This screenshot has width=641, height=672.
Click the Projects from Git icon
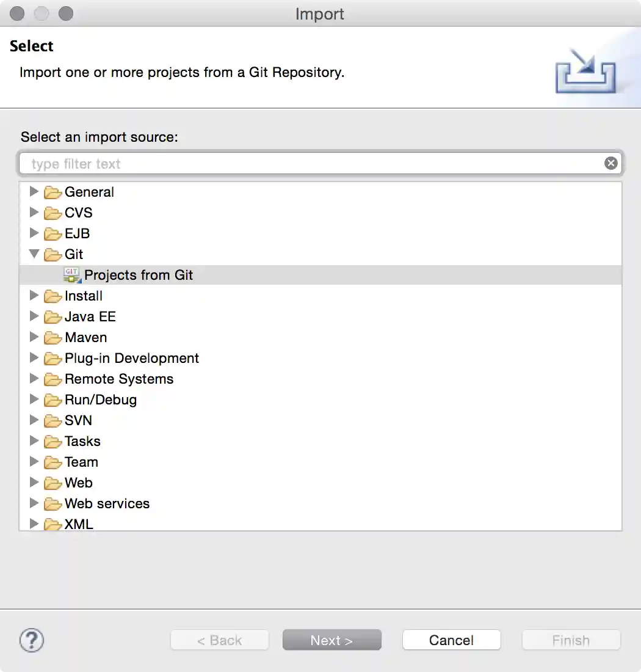72,275
